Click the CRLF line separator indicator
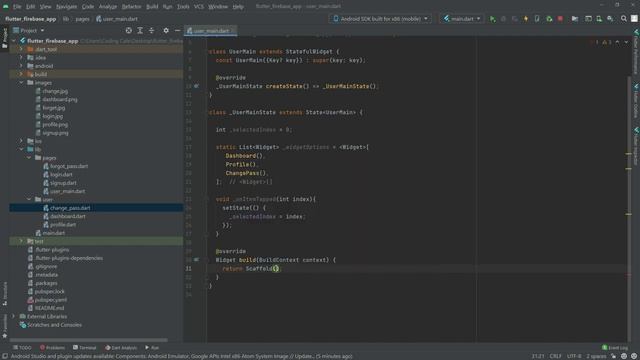Viewport: 640px width, 360px height. click(x=556, y=356)
